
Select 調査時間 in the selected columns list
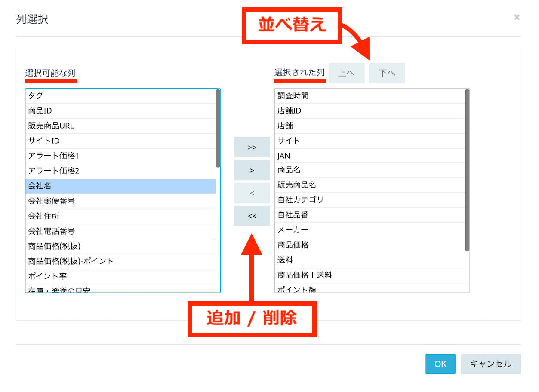click(370, 96)
